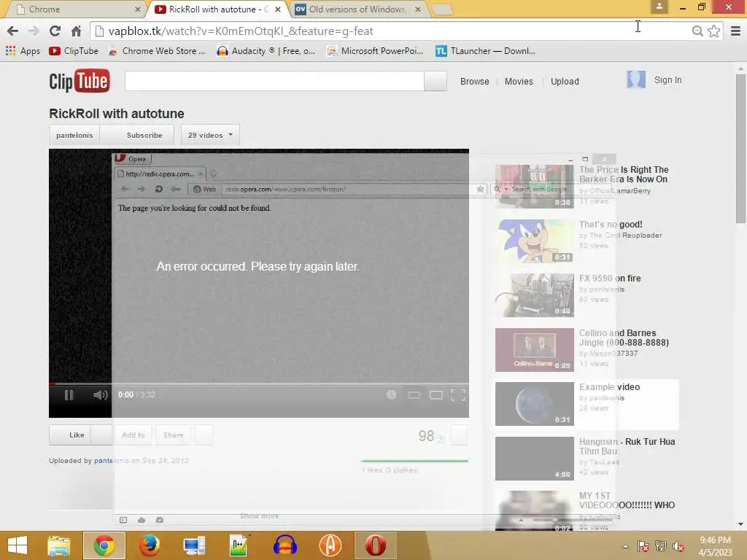
Task: Open Microsoft PowerPoint bookmark
Action: [x=375, y=51]
